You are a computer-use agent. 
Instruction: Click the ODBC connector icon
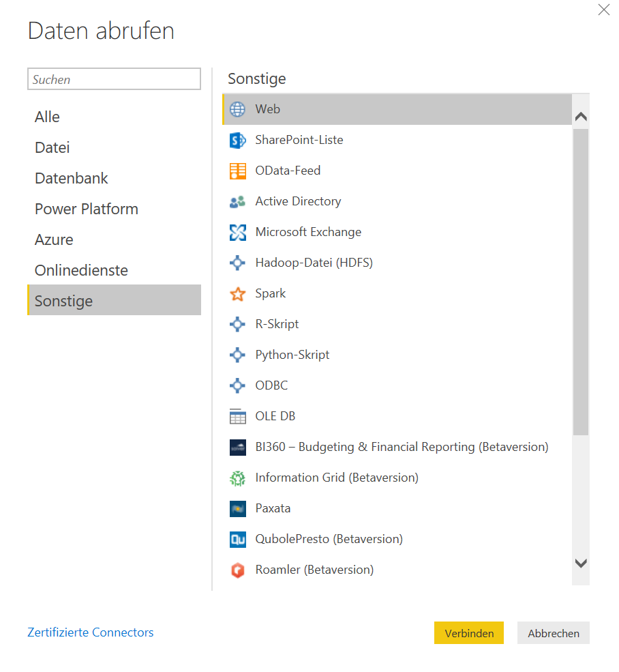click(237, 385)
